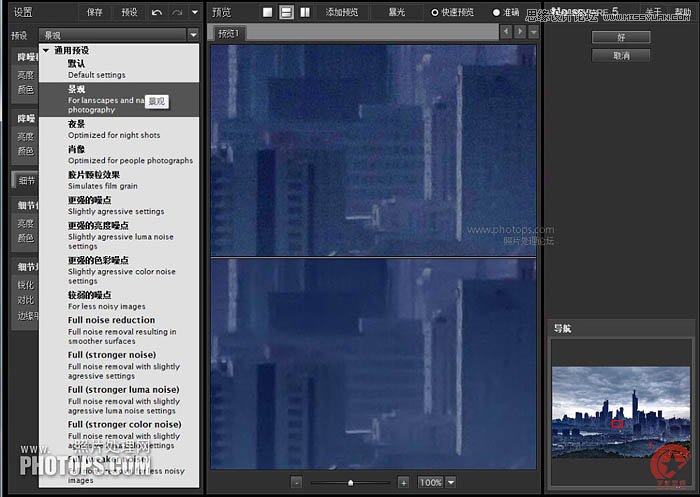Choose the 夜景 night shots preset
700x497 pixels.
[119, 129]
